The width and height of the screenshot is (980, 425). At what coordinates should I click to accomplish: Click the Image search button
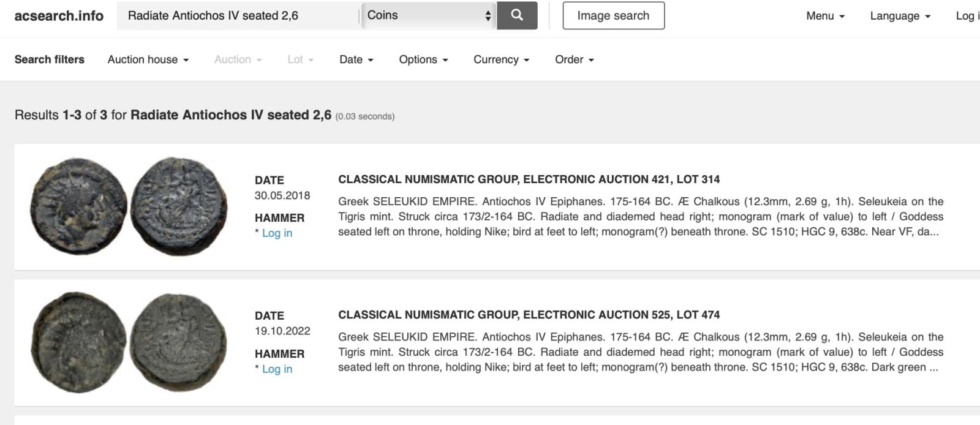tap(613, 16)
